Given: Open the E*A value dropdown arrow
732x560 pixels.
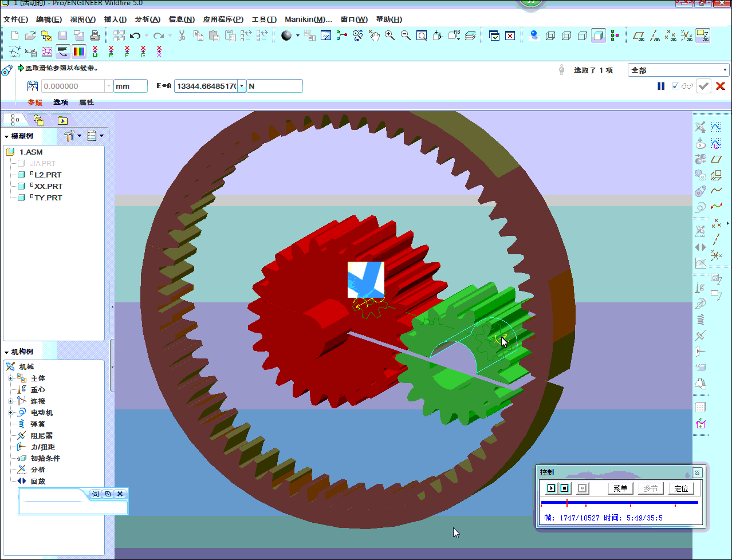Looking at the screenshot, I should pos(242,86).
